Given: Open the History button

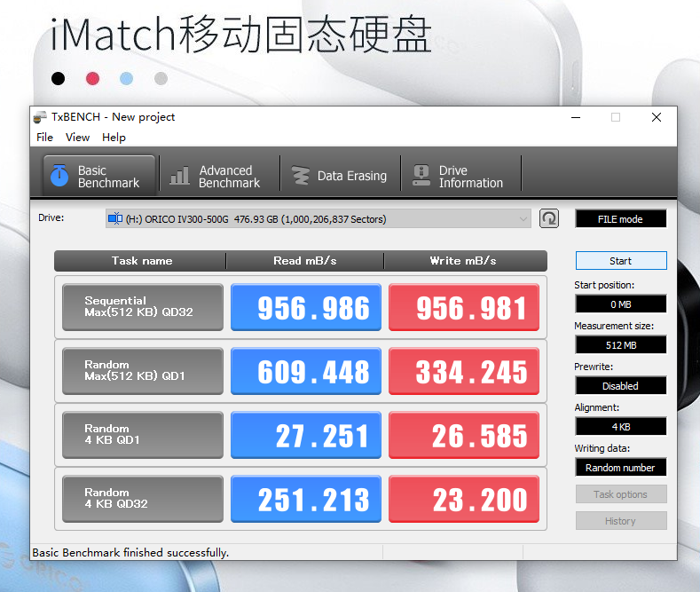Looking at the screenshot, I should pyautogui.click(x=621, y=521).
